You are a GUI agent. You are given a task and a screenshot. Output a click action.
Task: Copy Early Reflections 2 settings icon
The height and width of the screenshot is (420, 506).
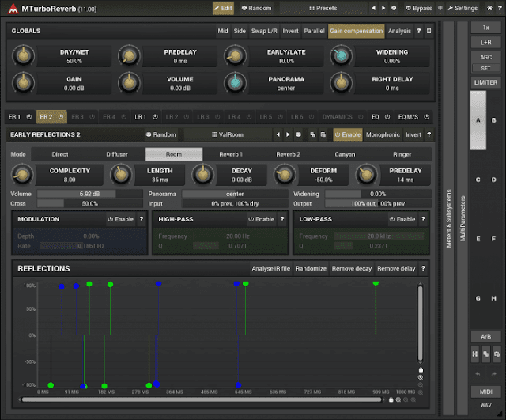(313, 134)
